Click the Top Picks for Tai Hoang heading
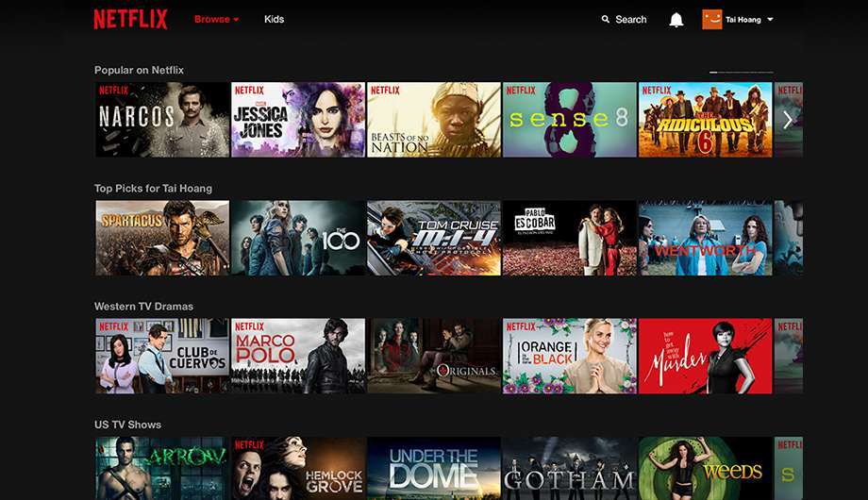The height and width of the screenshot is (500, 868). point(154,189)
